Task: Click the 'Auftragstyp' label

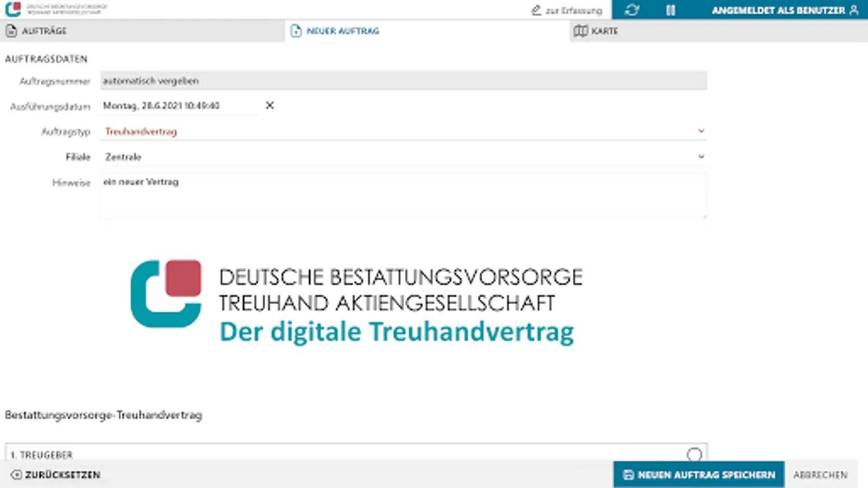Action: pyautogui.click(x=66, y=132)
